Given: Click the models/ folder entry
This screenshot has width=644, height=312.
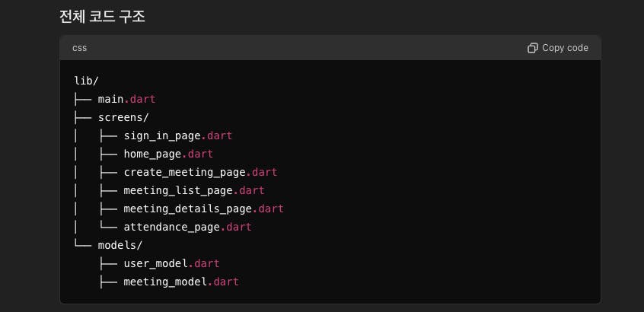Looking at the screenshot, I should 120,245.
